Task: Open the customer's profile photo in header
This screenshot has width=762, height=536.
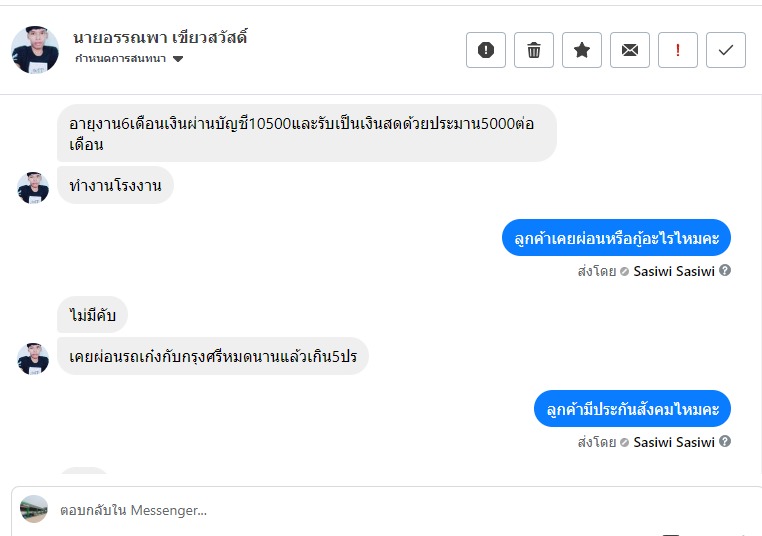Action: point(35,50)
